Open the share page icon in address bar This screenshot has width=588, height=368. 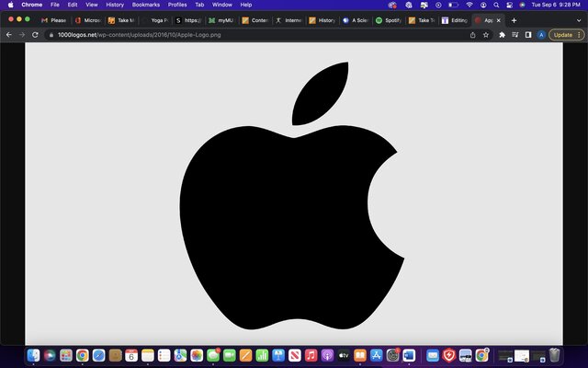click(x=473, y=35)
